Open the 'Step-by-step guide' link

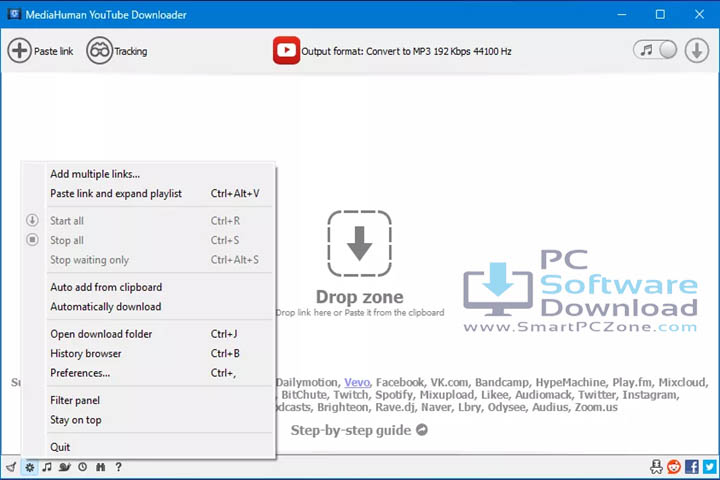click(351, 430)
